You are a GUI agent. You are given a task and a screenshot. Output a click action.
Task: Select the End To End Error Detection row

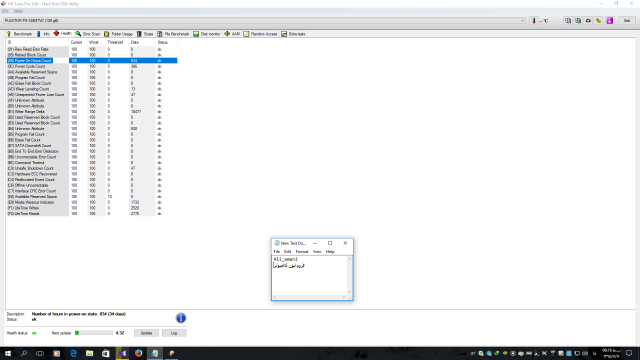pos(92,151)
